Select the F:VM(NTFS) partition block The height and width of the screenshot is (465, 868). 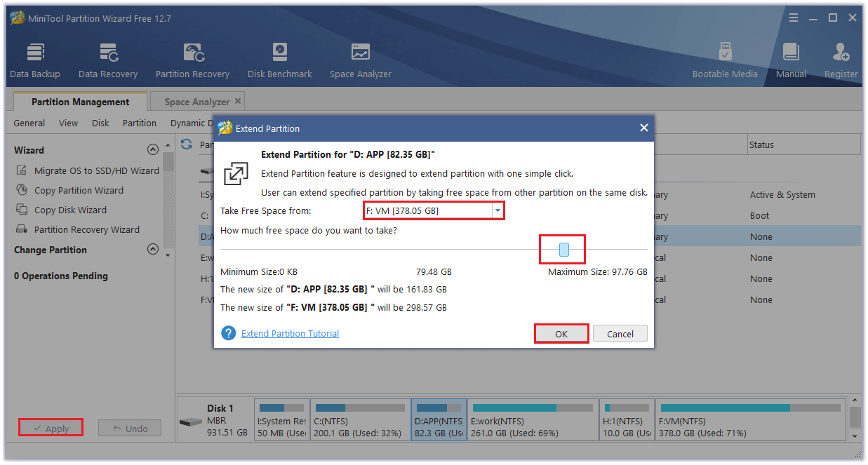click(x=750, y=419)
